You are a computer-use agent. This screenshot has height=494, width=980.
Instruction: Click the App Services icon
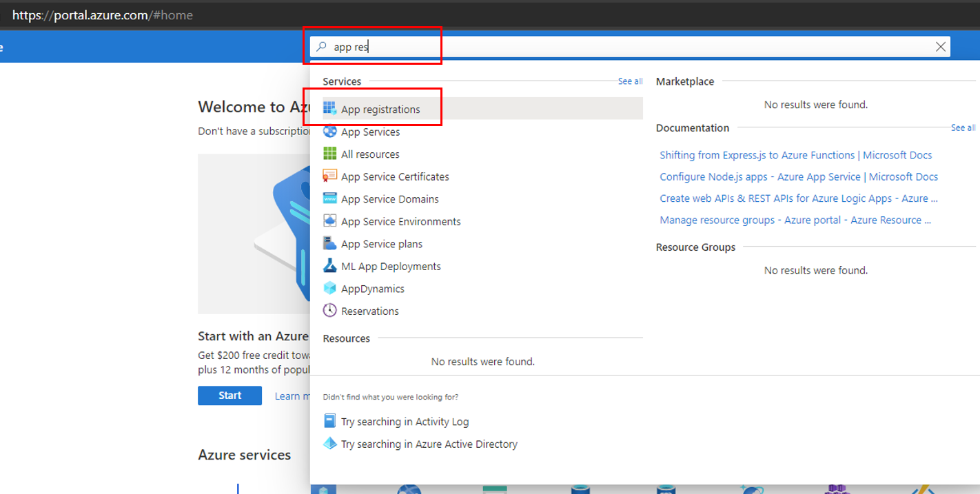329,131
